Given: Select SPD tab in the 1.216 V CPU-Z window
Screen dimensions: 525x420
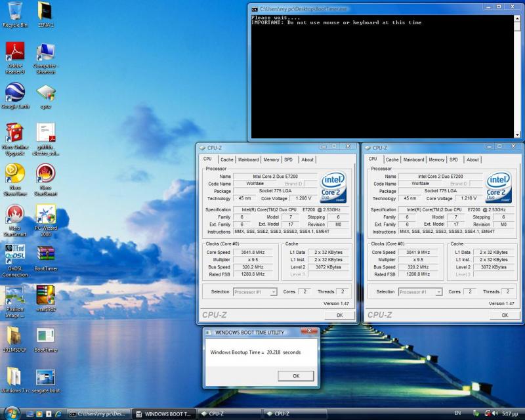Looking at the screenshot, I should [453, 159].
